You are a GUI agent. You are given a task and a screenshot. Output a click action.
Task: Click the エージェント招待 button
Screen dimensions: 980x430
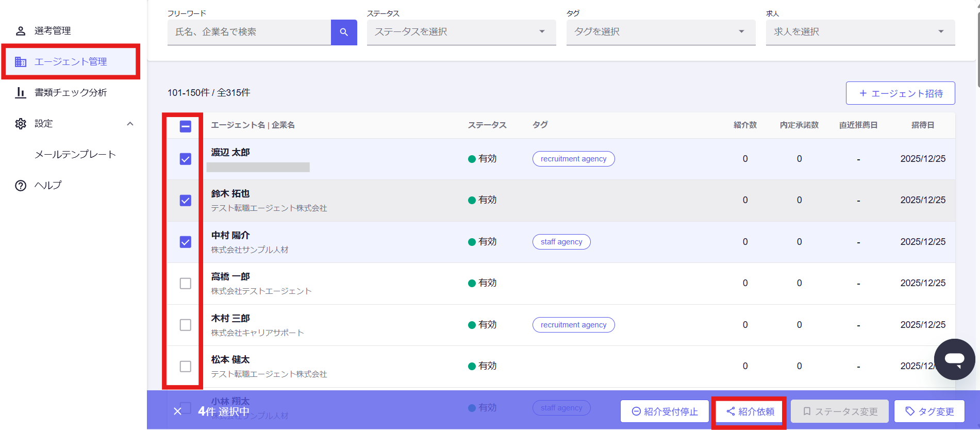(900, 93)
